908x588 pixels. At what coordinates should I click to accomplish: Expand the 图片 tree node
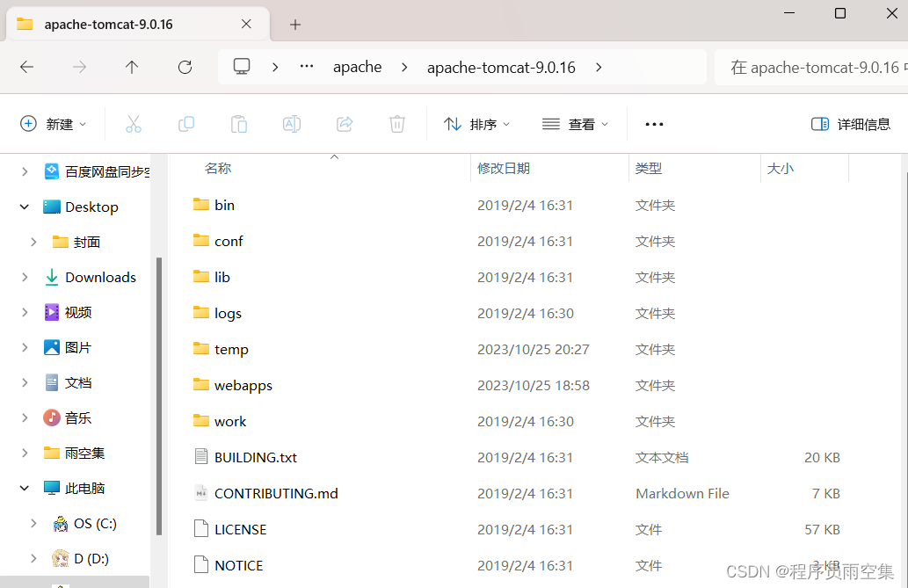pos(25,347)
